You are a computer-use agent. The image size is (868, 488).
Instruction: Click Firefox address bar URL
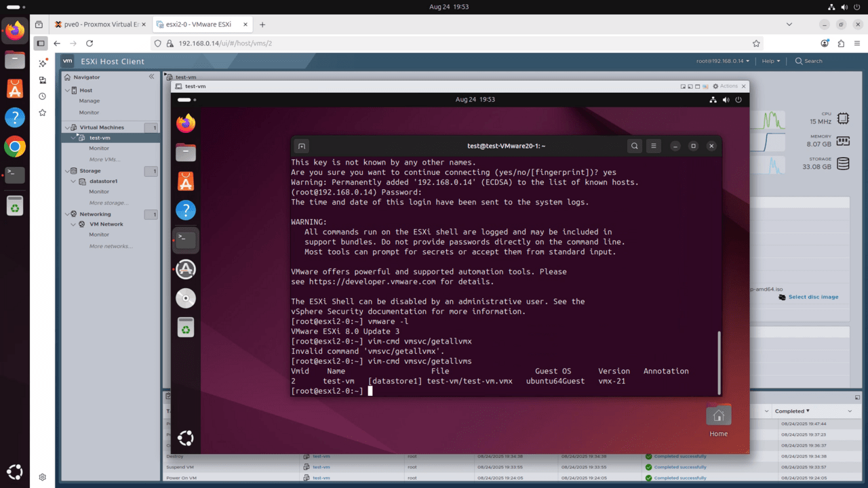[225, 43]
